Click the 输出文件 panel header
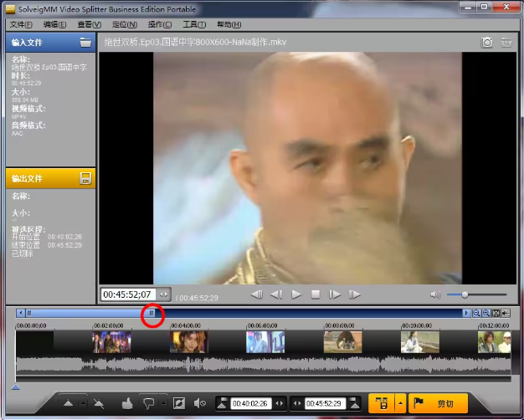This screenshot has height=420, width=524. [x=50, y=178]
